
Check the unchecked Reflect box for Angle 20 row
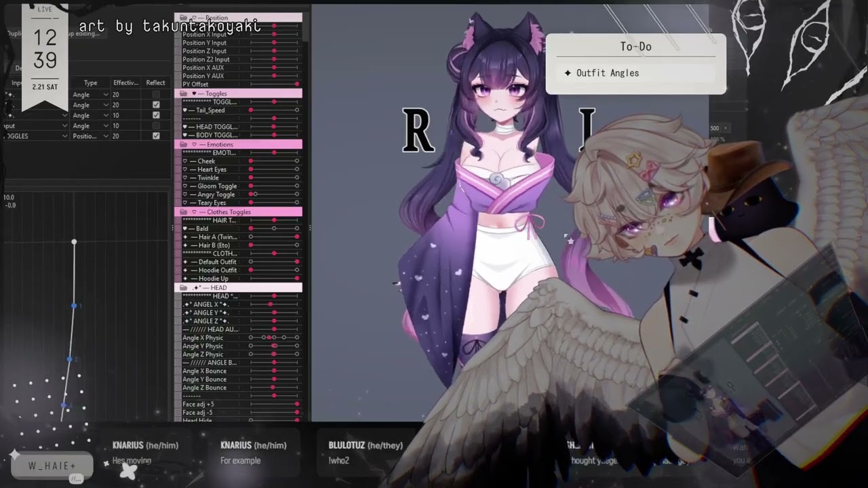(x=156, y=95)
